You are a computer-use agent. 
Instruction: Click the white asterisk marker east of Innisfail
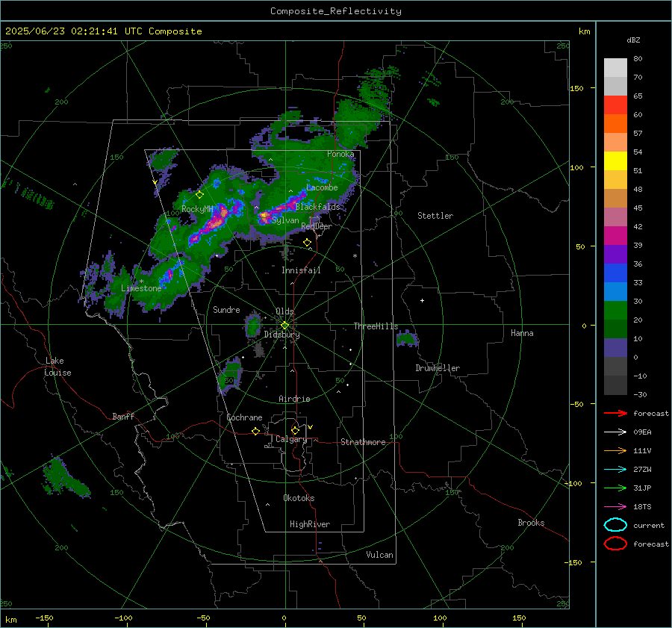pyautogui.click(x=355, y=256)
